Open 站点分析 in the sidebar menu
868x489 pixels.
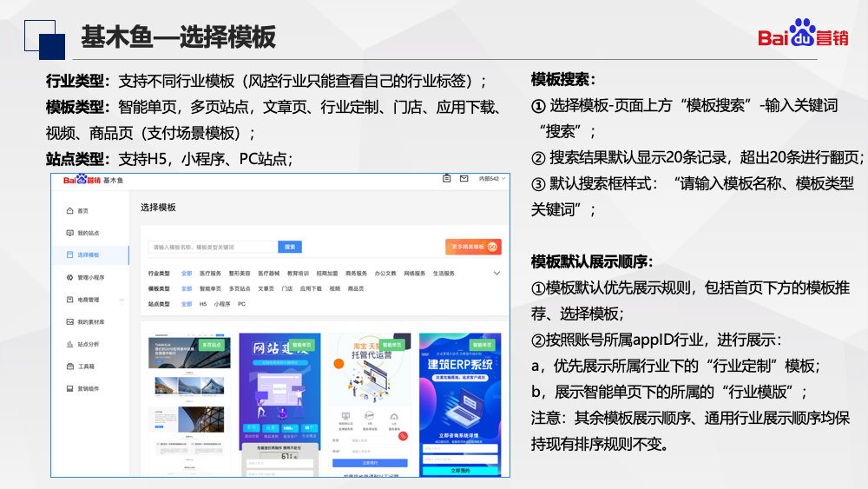[88, 344]
